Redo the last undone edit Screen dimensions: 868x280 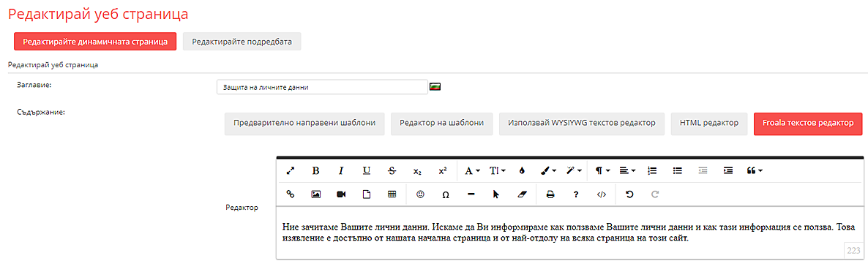[x=655, y=194]
